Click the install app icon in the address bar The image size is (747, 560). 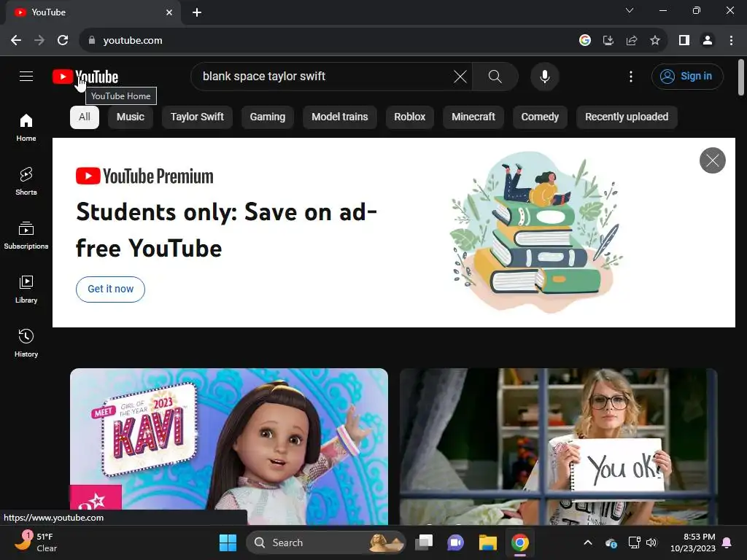point(608,41)
